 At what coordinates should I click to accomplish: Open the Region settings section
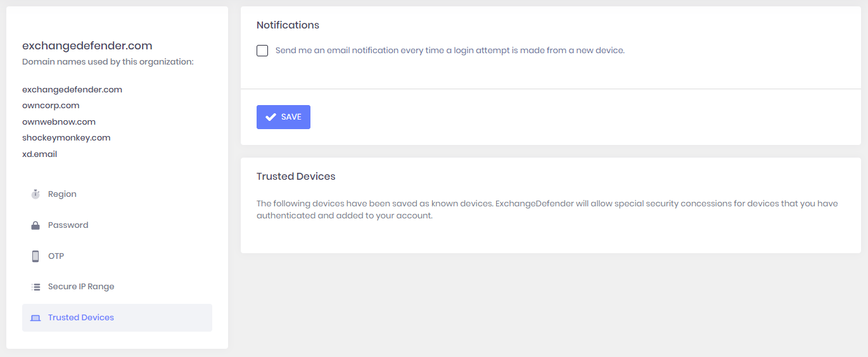tap(62, 194)
